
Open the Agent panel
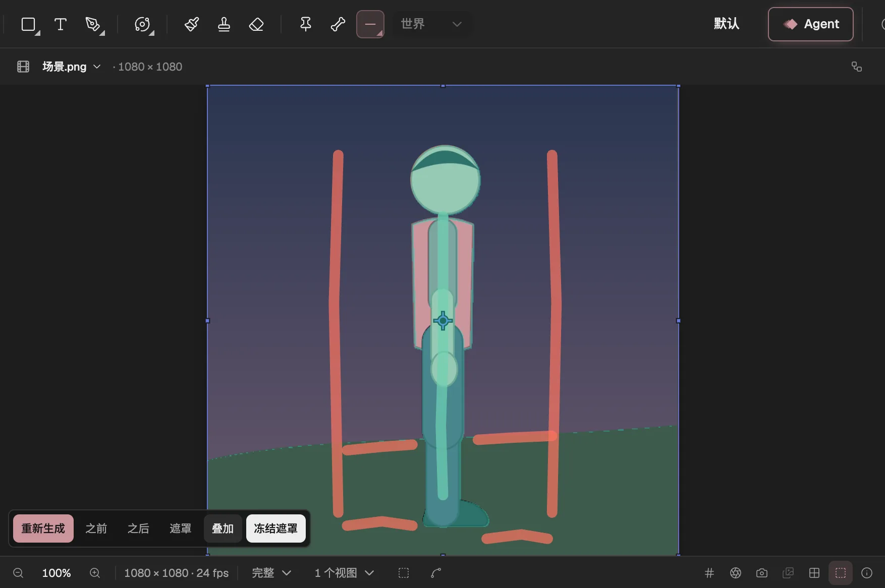tap(811, 24)
